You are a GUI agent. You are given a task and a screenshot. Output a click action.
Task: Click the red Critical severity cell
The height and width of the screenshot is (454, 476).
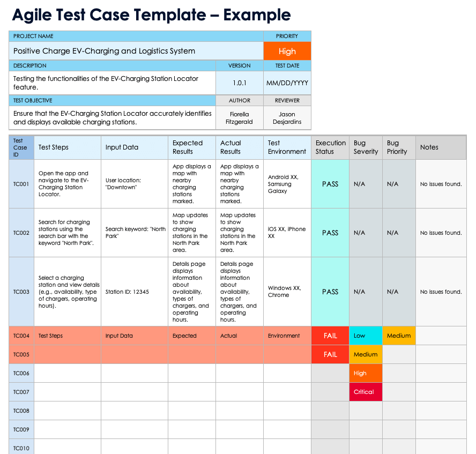(x=366, y=392)
